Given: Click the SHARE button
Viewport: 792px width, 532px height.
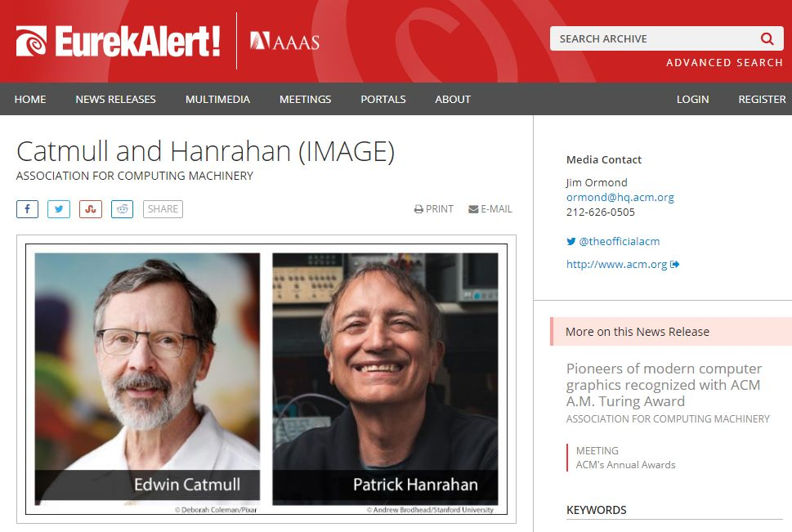Looking at the screenshot, I should tap(163, 209).
